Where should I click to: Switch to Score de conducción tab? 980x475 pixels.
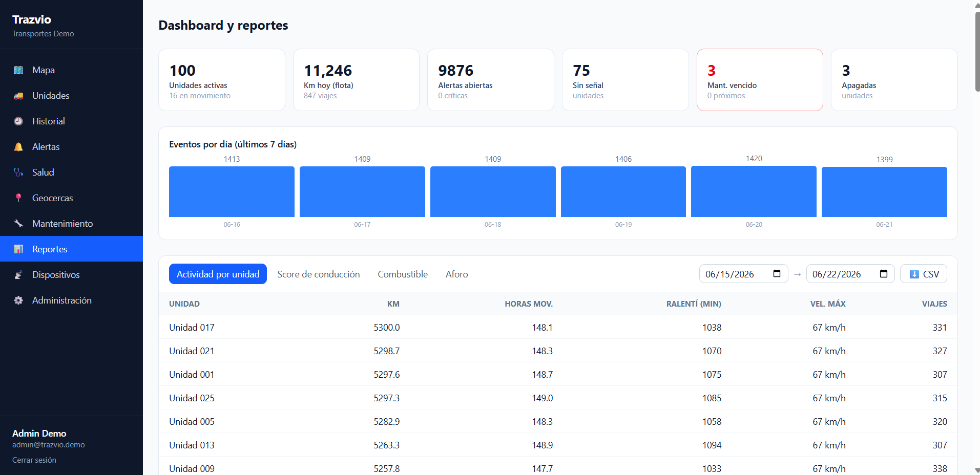(319, 274)
